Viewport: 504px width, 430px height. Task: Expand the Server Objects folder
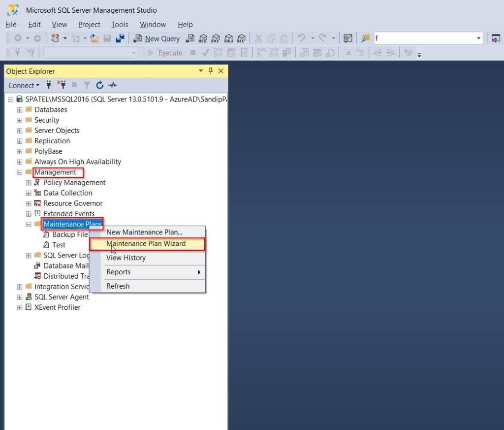click(x=20, y=131)
